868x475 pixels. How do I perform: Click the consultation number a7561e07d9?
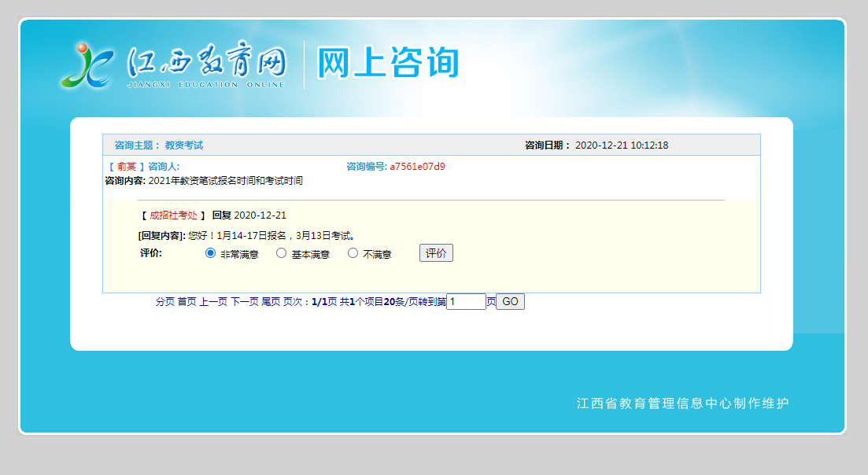417,167
